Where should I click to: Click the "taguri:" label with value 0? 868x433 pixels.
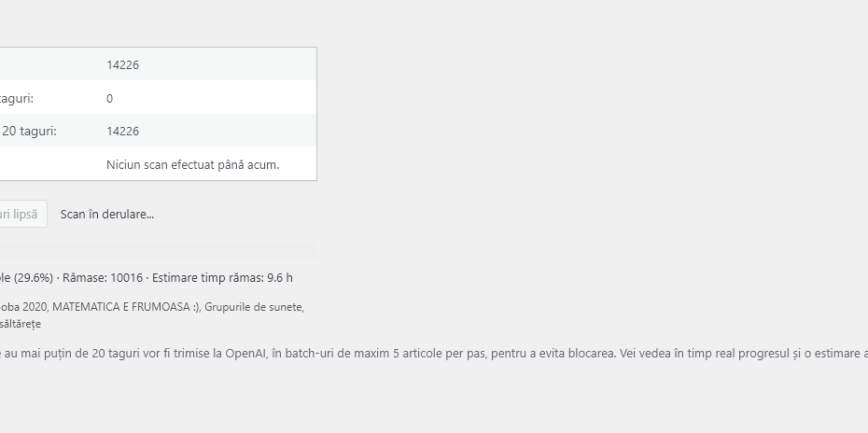[18, 98]
